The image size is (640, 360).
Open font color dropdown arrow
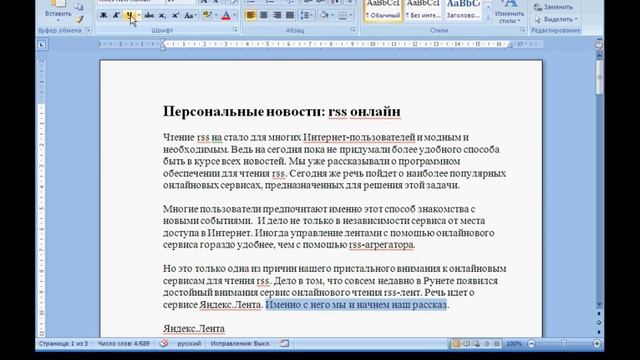coord(235,16)
